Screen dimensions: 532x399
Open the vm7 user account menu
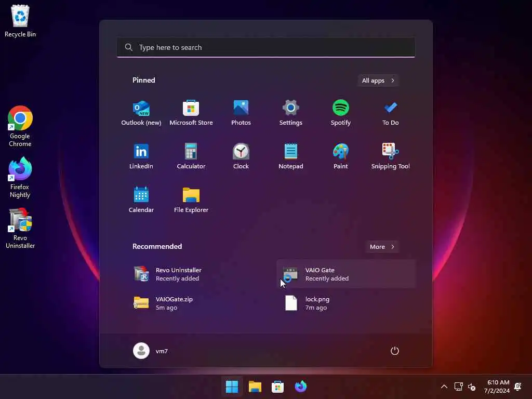click(x=151, y=351)
